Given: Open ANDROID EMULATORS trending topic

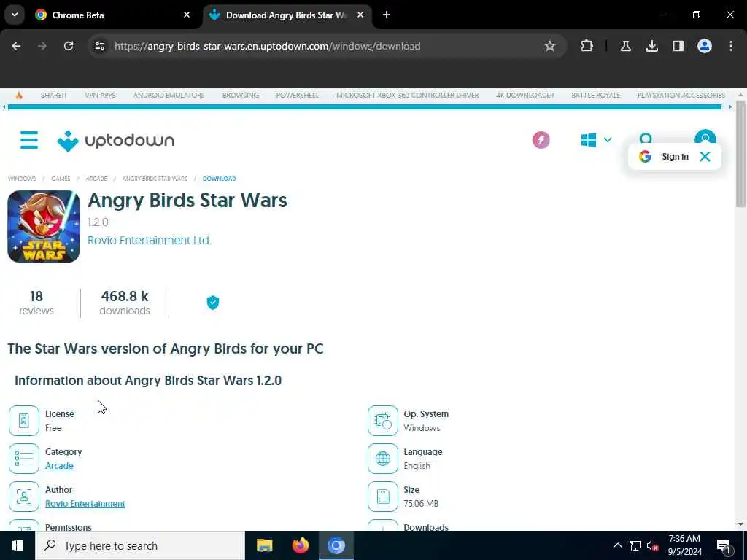Looking at the screenshot, I should tap(169, 96).
